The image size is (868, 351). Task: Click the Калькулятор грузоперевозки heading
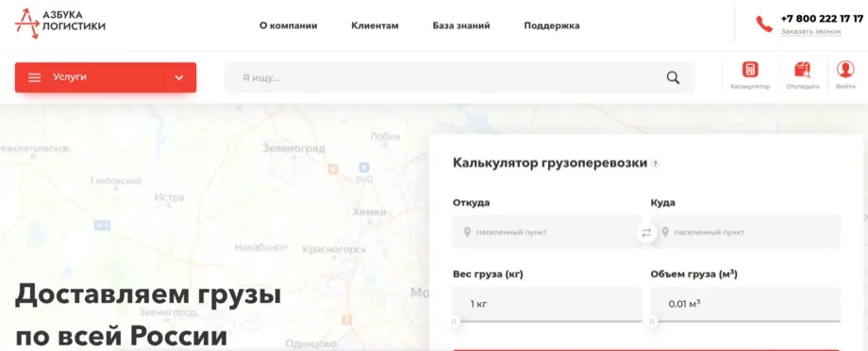point(550,163)
